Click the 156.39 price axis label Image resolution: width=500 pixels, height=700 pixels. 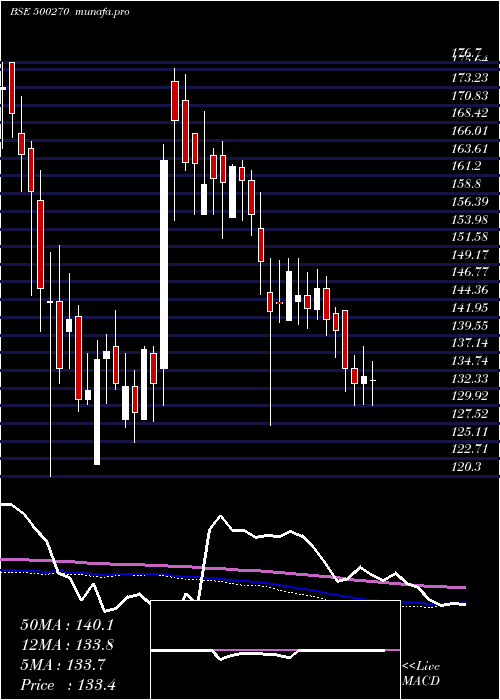(470, 202)
